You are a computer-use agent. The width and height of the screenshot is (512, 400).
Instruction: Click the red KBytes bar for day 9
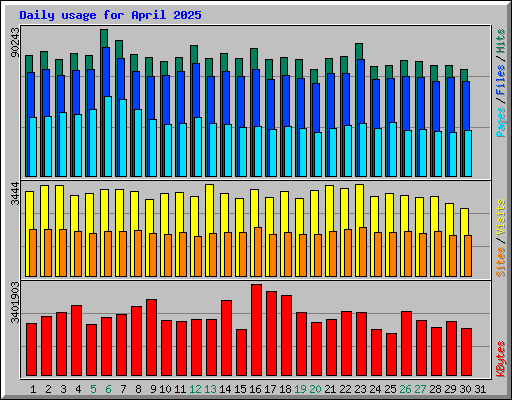point(151,337)
